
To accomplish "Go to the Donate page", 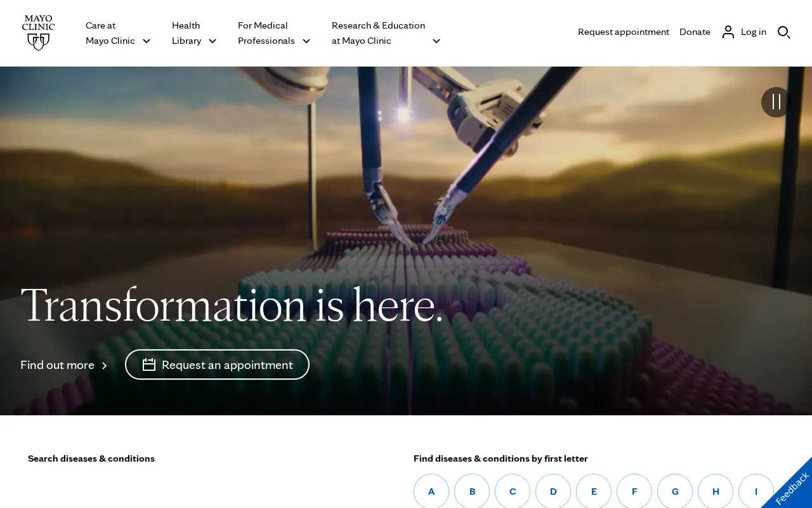I will pyautogui.click(x=695, y=32).
